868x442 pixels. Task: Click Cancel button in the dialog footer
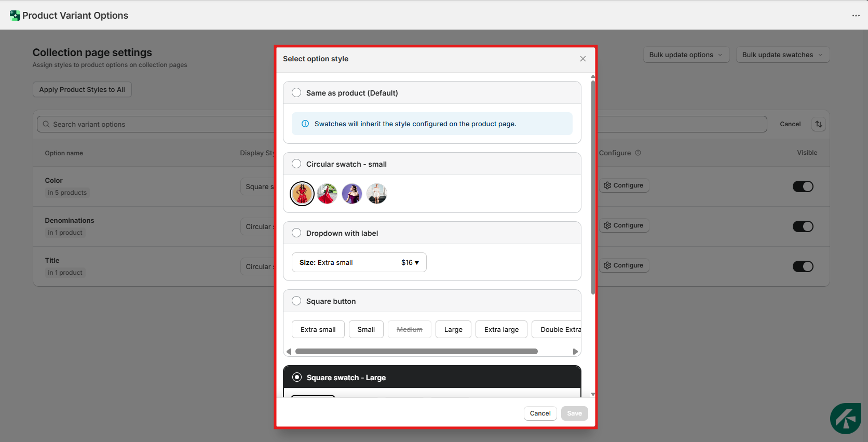coord(540,413)
